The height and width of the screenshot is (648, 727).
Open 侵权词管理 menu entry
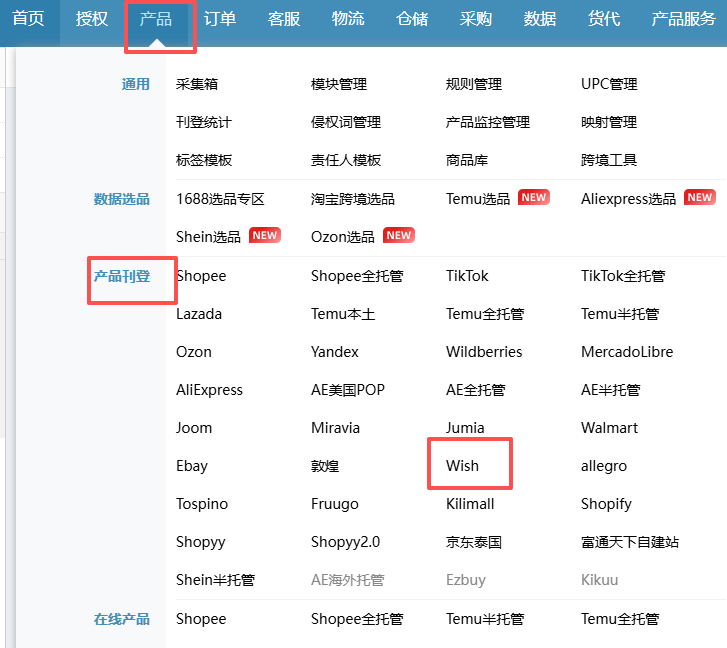[x=345, y=123]
